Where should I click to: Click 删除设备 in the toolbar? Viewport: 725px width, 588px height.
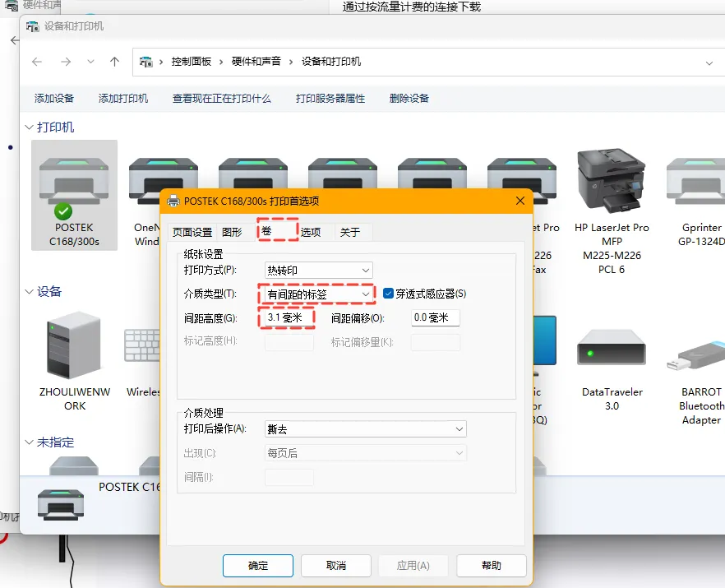point(409,98)
